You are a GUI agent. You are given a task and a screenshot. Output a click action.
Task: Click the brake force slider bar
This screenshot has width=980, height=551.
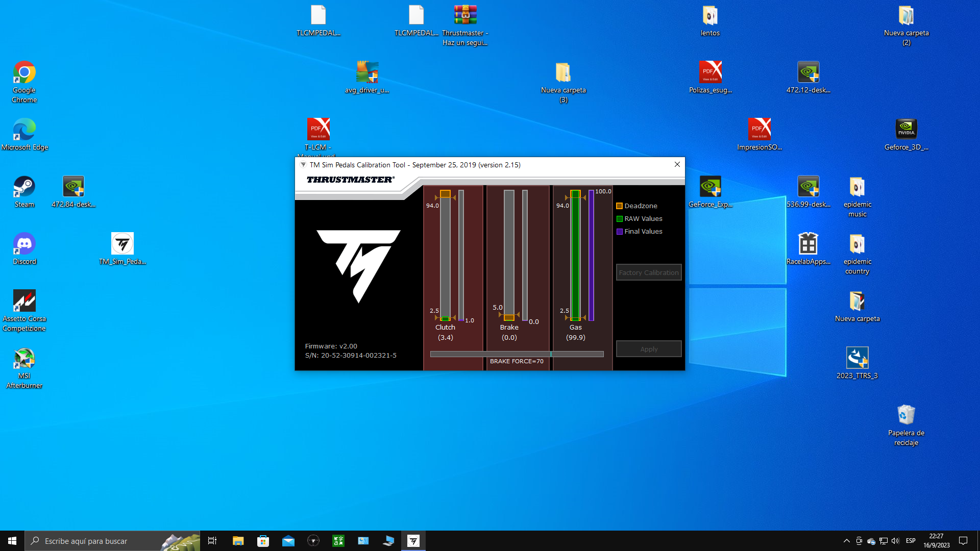click(517, 354)
